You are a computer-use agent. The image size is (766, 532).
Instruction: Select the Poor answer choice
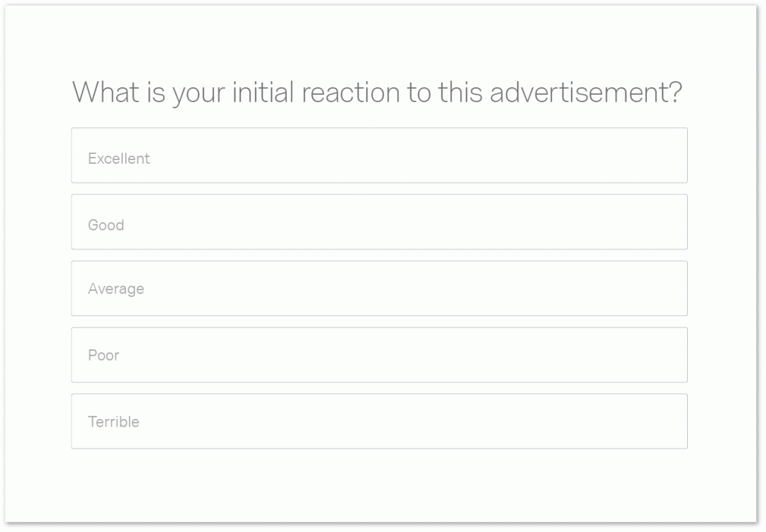[379, 355]
